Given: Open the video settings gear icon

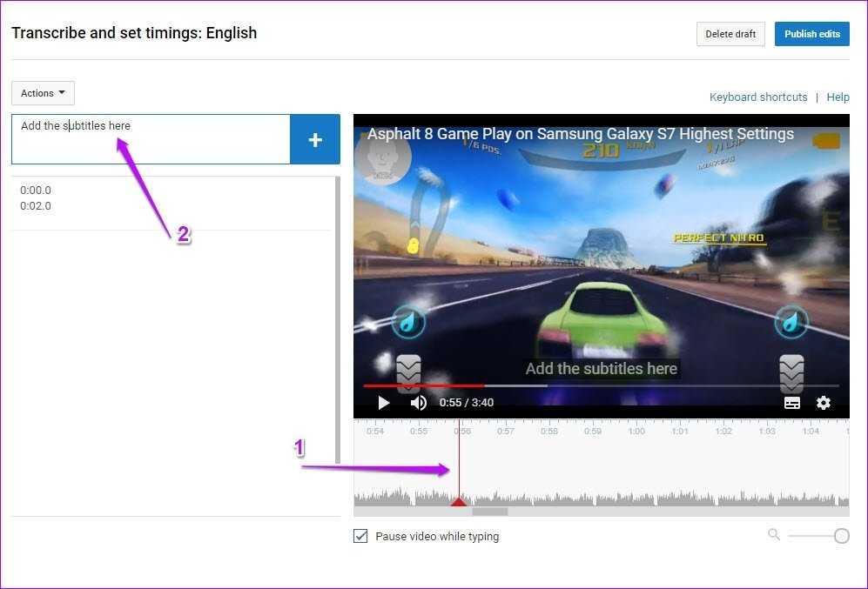Looking at the screenshot, I should click(x=824, y=403).
